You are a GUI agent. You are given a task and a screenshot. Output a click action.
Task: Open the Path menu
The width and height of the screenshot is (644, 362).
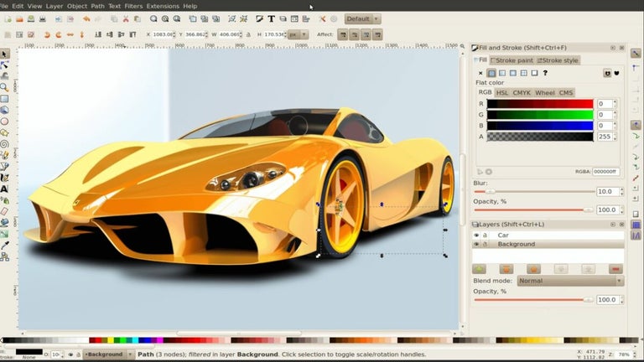pos(97,6)
